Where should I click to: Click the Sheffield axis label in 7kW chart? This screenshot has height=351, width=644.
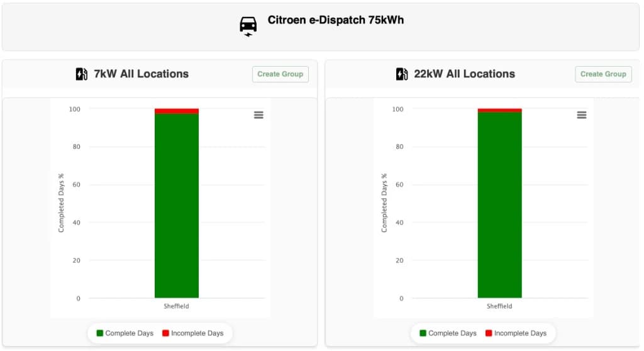176,306
